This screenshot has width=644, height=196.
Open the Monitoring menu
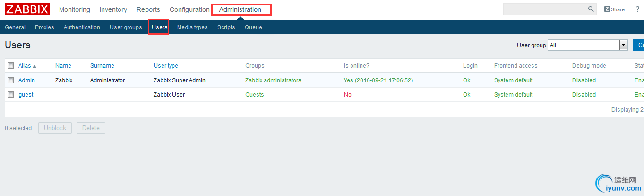(75, 9)
